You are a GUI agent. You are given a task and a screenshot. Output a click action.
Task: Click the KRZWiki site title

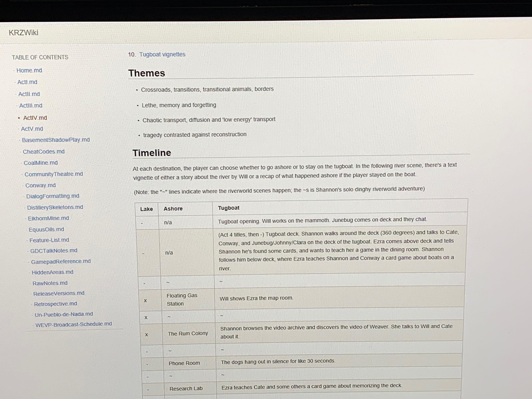pyautogui.click(x=23, y=32)
